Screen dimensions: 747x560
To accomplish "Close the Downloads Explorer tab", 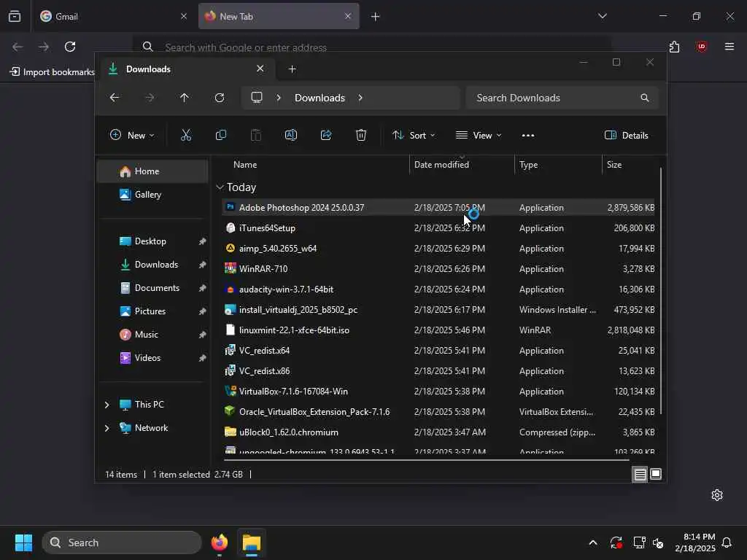I will pos(260,69).
